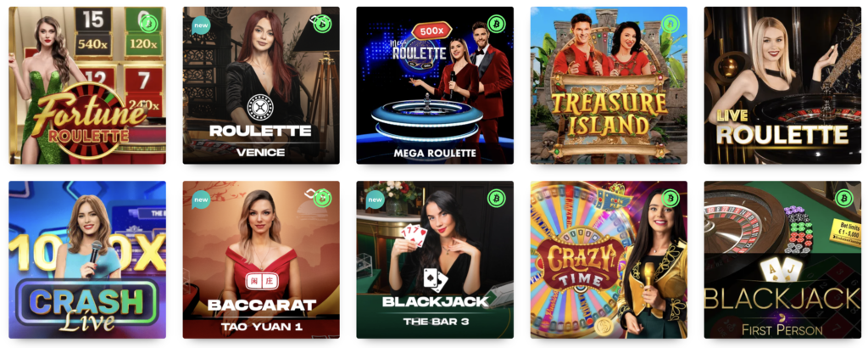Open the Baccarat Tao Yuan 1 table
The image size is (868, 348).
coord(261,260)
